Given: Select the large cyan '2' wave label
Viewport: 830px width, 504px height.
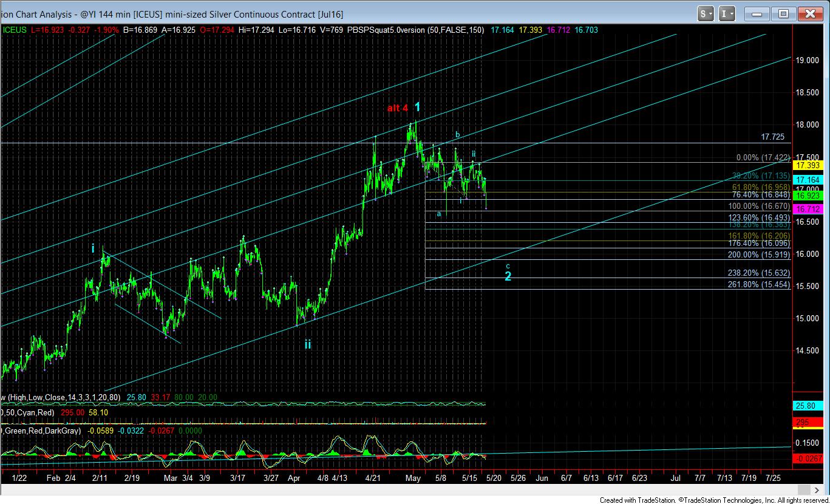Looking at the screenshot, I should [x=508, y=276].
